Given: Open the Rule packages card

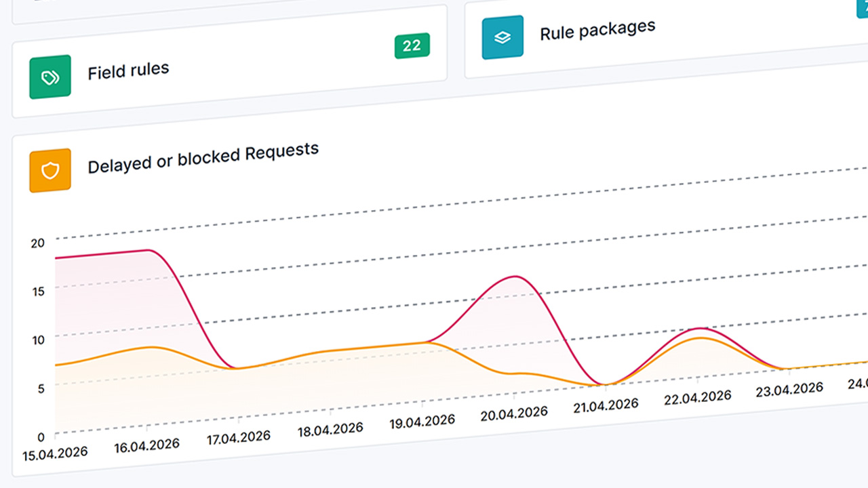Looking at the screenshot, I should tap(666, 30).
